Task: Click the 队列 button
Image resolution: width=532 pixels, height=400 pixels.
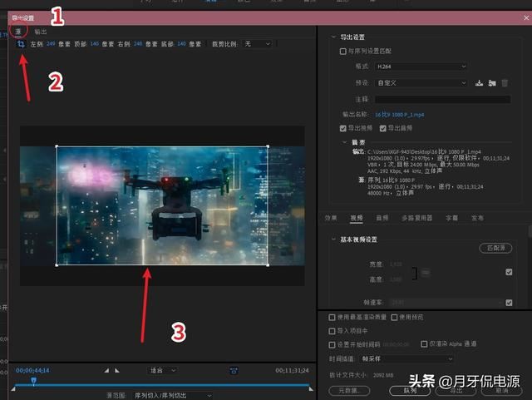Action: click(410, 391)
